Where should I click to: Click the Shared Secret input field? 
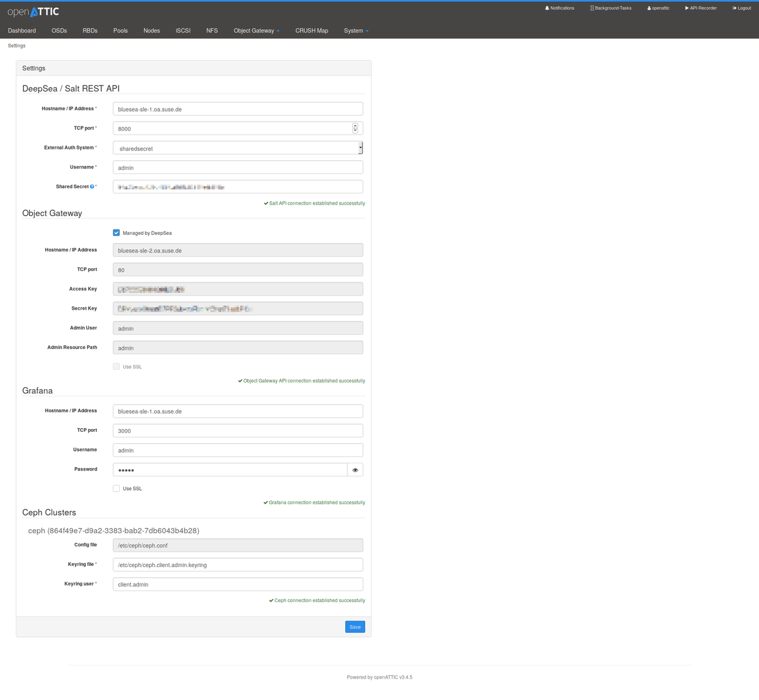tap(238, 187)
